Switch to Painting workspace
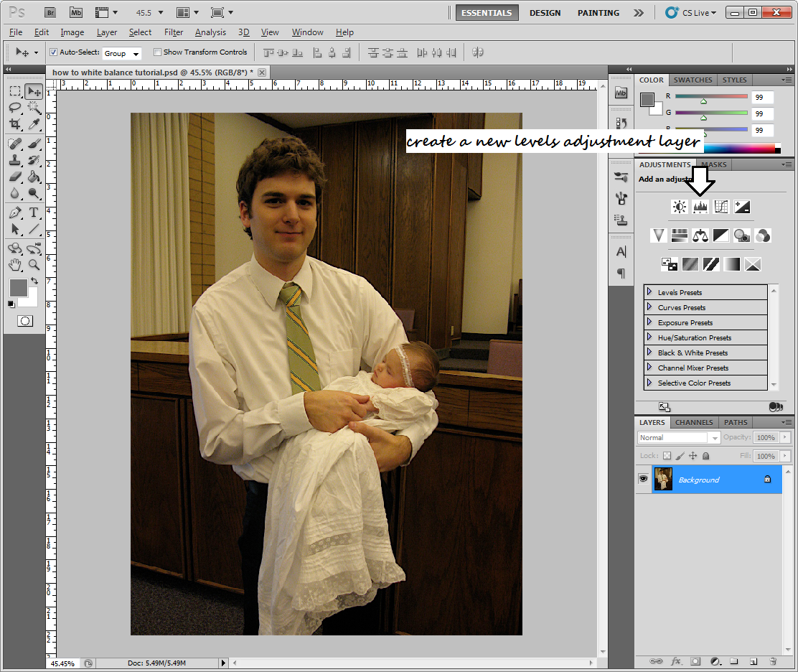 point(598,13)
